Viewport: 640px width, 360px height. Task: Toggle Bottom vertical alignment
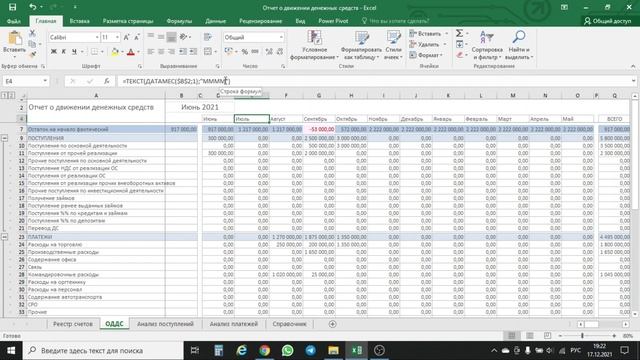171,37
